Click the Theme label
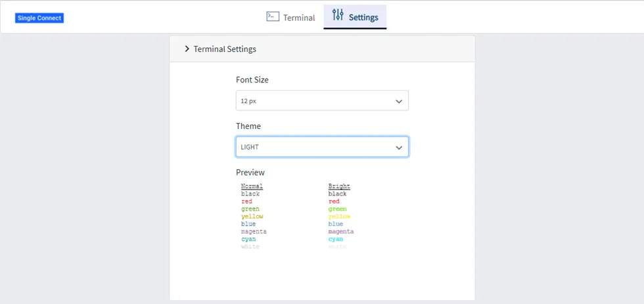This screenshot has height=304, width=644. [x=248, y=126]
